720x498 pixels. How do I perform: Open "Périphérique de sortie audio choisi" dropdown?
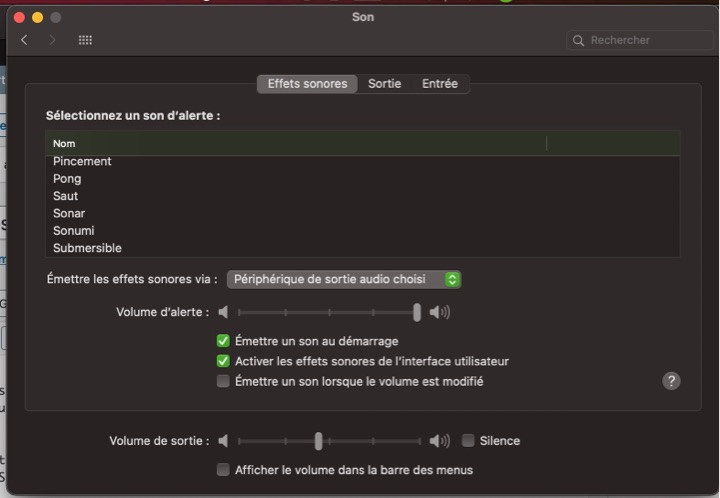[x=344, y=280]
